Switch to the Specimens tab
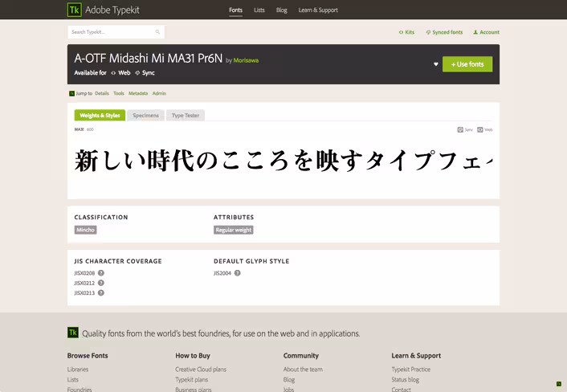Image resolution: width=567 pixels, height=392 pixels. [145, 116]
